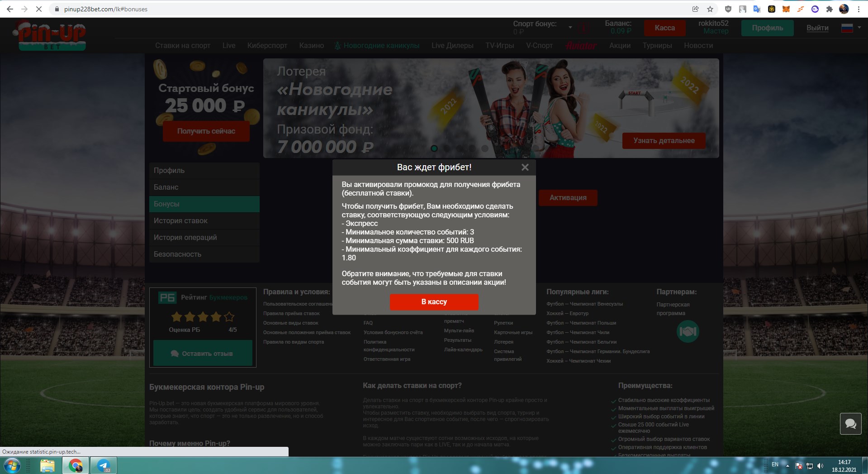Go to the Live section
The image size is (868, 474).
click(x=229, y=46)
